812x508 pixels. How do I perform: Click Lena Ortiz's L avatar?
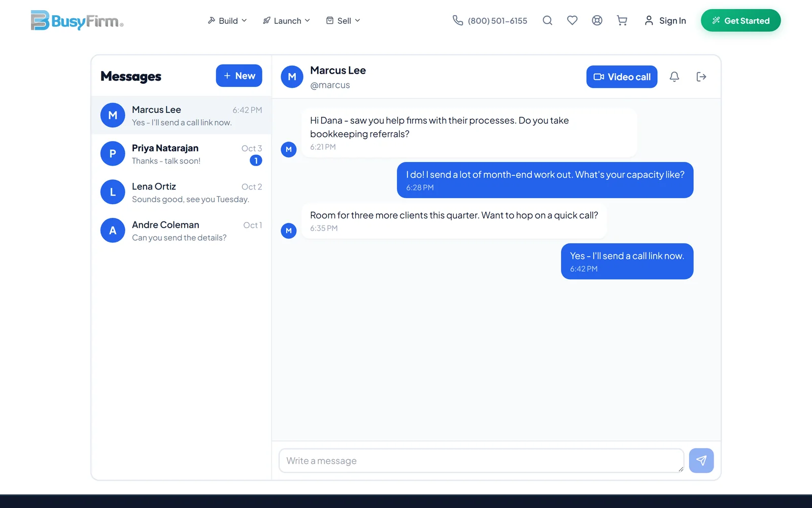tap(113, 192)
